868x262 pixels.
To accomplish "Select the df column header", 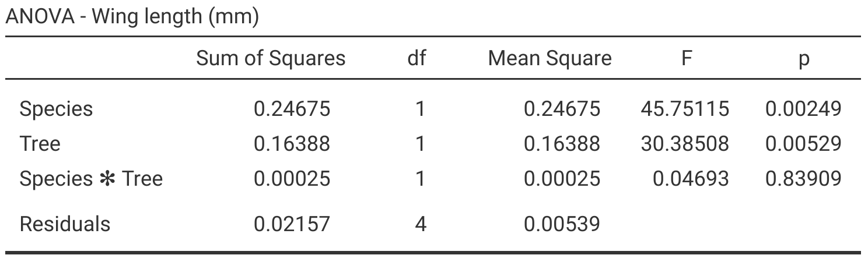I will point(416,58).
